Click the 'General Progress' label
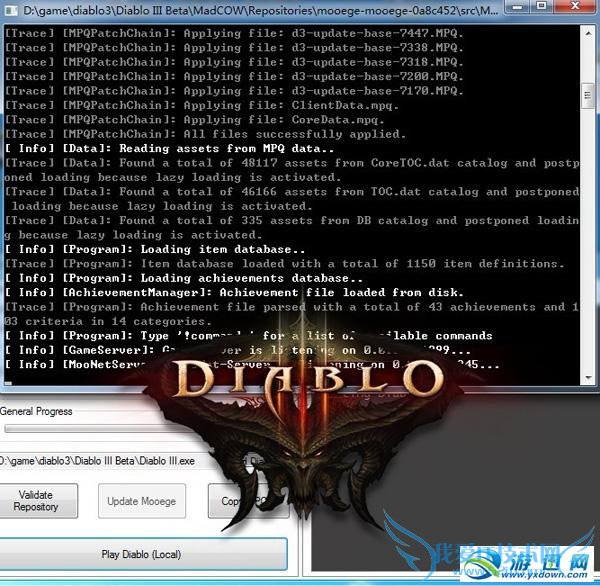 [x=36, y=411]
